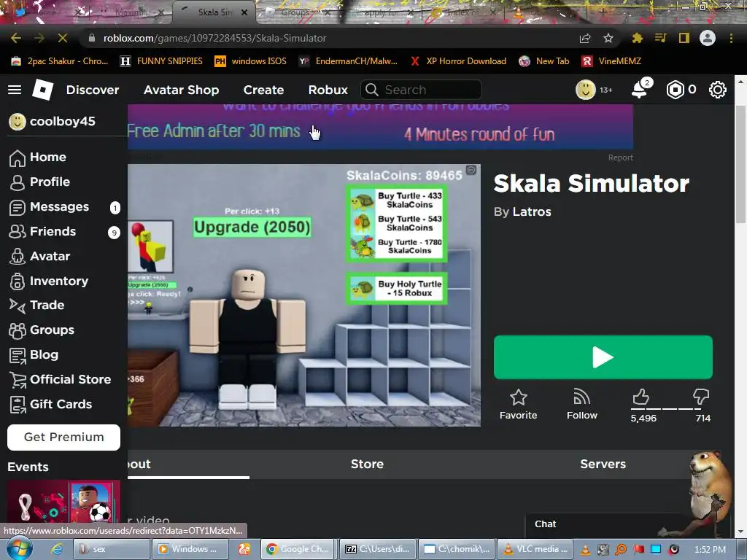Go back with browser back arrow
This screenshot has width=747, height=560.
click(16, 38)
